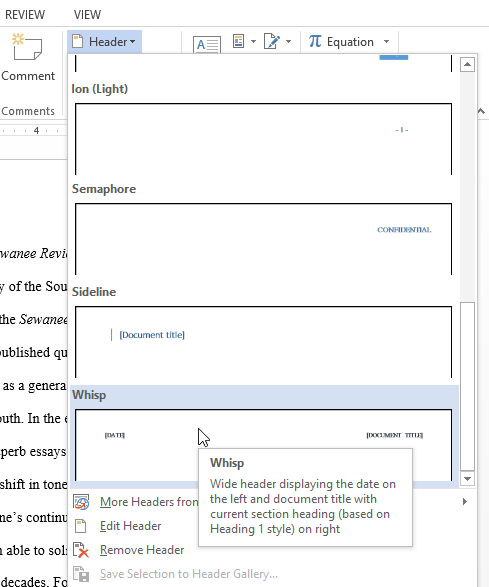Click the More Headers globe icon
The width and height of the screenshot is (489, 587).
point(81,502)
